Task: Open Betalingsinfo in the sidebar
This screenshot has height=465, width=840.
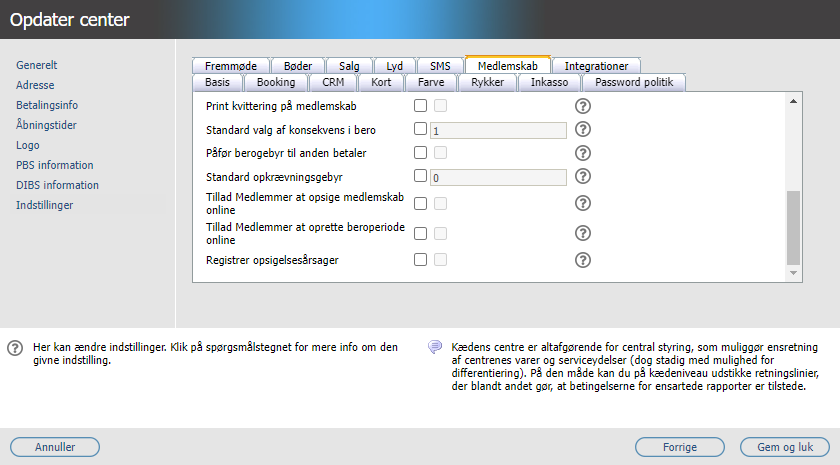Action: [x=47, y=105]
